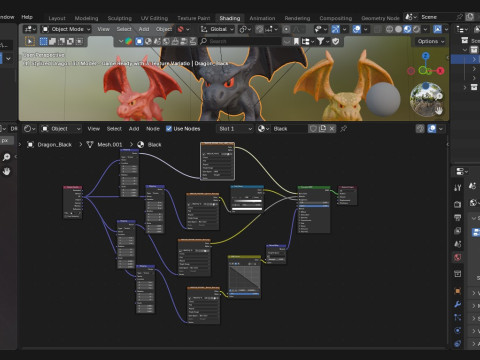480x360 pixels.
Task: Select the hand pan tool on left
Action: point(6,171)
